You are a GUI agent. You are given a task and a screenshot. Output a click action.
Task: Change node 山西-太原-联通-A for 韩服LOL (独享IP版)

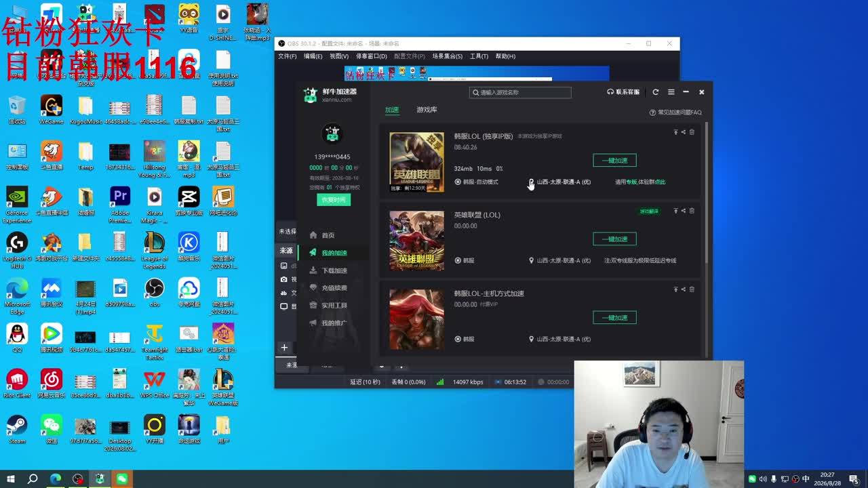[x=559, y=182]
